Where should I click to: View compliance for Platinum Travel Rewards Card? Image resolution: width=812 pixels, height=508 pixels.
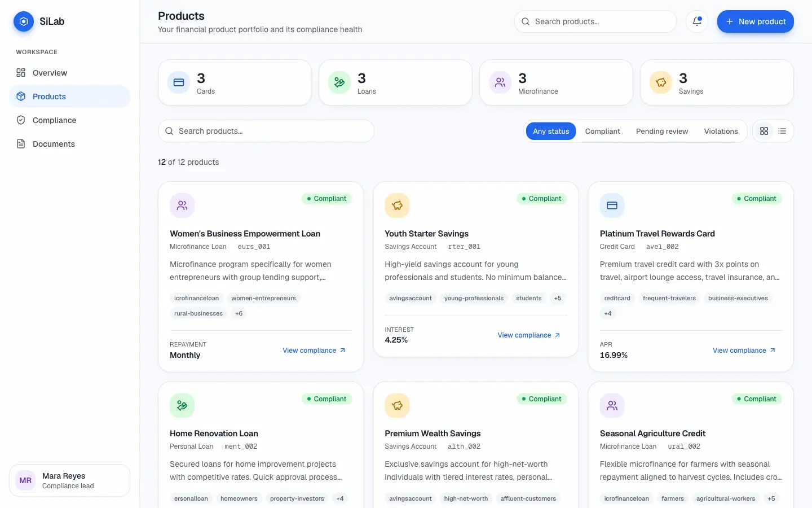[x=744, y=351]
